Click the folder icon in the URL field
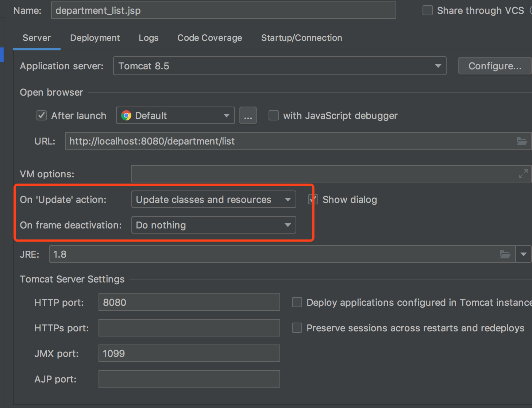This screenshot has height=408, width=532. tap(522, 141)
